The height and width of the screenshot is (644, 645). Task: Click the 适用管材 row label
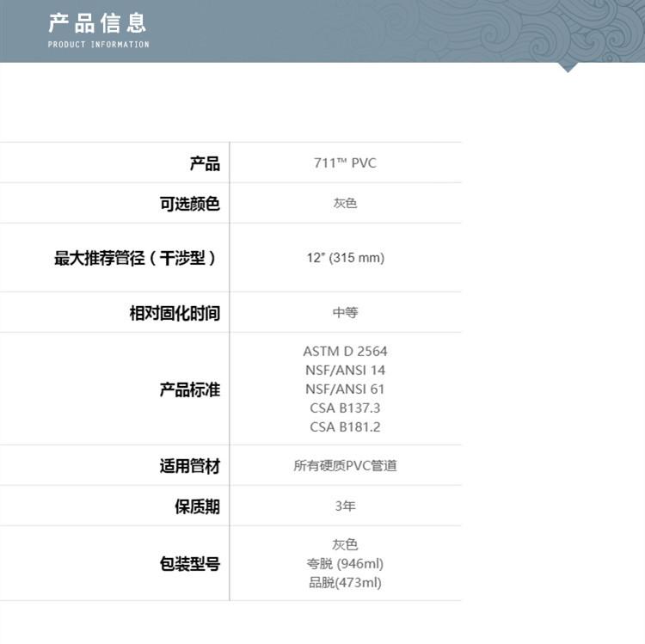(190, 466)
